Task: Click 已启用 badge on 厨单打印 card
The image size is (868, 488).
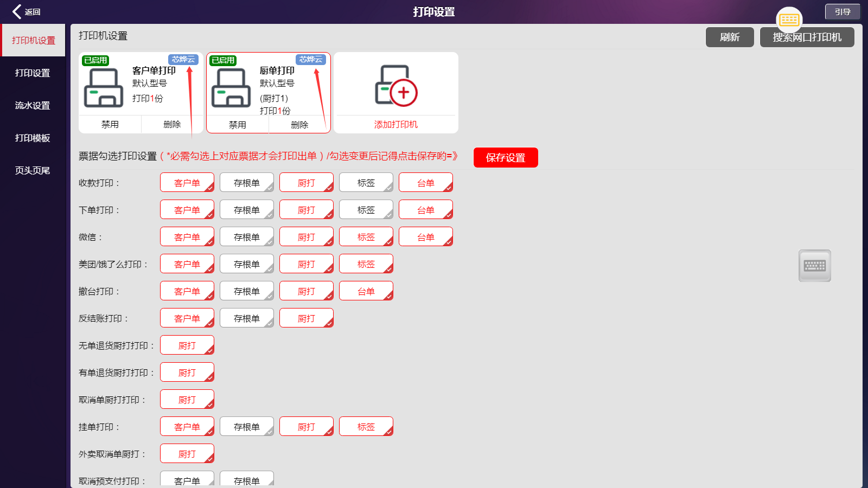Action: point(224,60)
